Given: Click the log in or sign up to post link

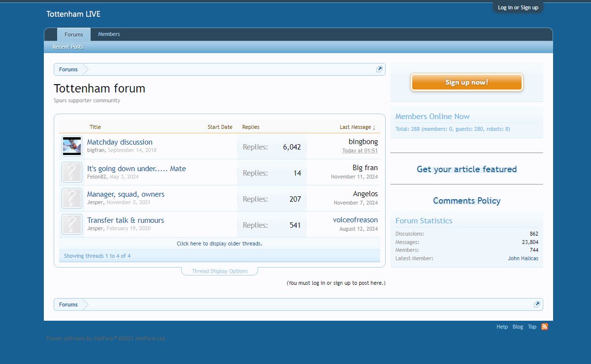Looking at the screenshot, I should 336,283.
